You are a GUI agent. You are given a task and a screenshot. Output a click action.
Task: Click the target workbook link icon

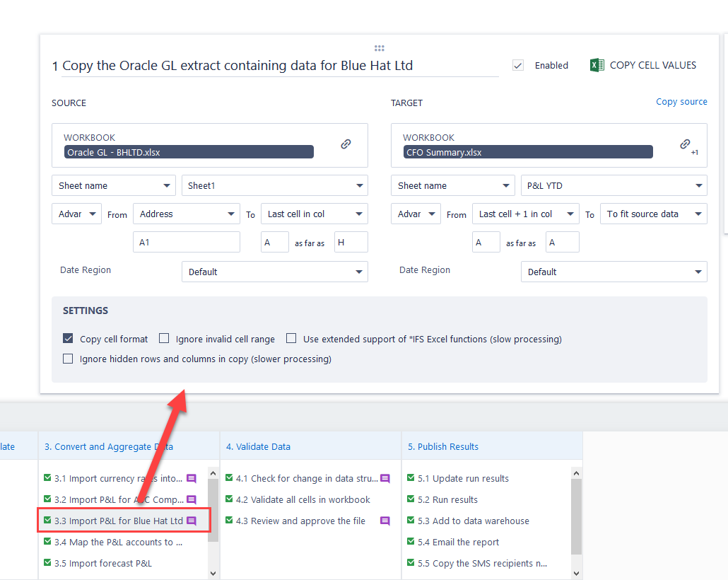point(685,144)
